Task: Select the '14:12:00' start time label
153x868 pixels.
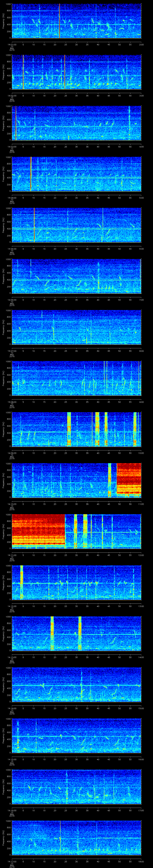Action: point(12,606)
